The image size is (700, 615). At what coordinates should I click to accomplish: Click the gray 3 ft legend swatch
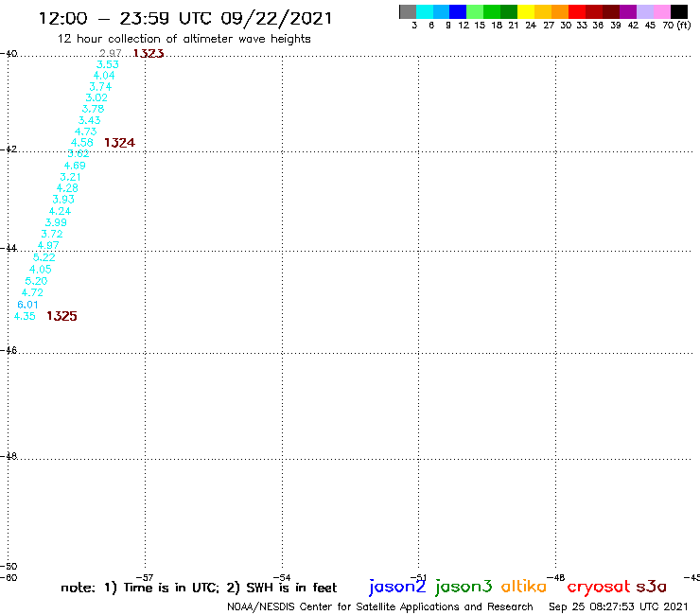tap(408, 11)
